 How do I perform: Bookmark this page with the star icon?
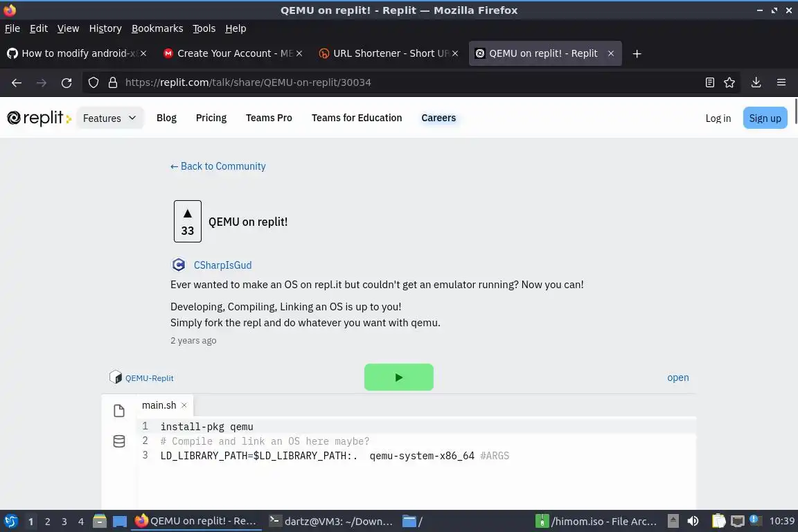pyautogui.click(x=729, y=82)
